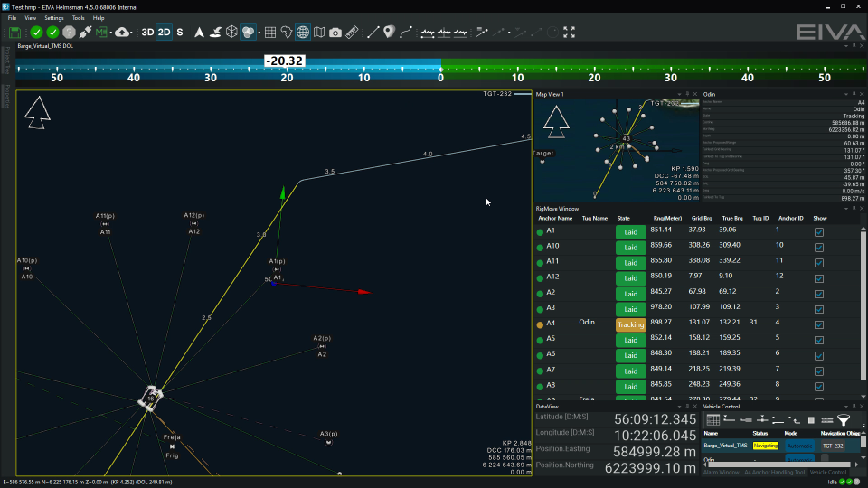Open the DataView panel dropdown arrow
Viewport: 868px width, 488px height.
[x=677, y=407]
